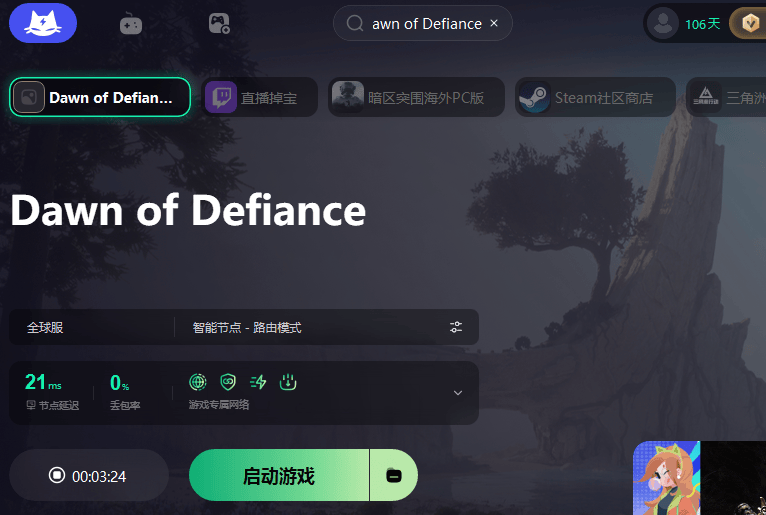
Task: Open folder menu beside 启动游戏 button
Action: (x=394, y=476)
